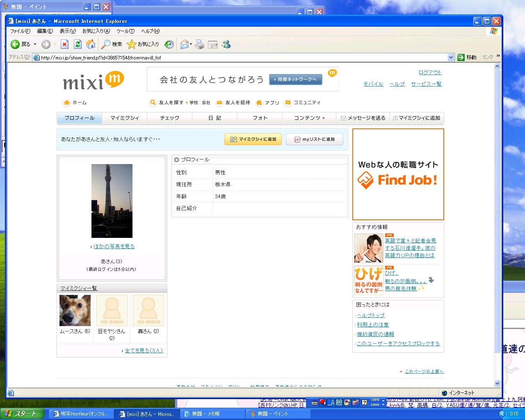Click the page vertical scrollbar down arrow
This screenshot has width=525, height=420.
coord(498,383)
